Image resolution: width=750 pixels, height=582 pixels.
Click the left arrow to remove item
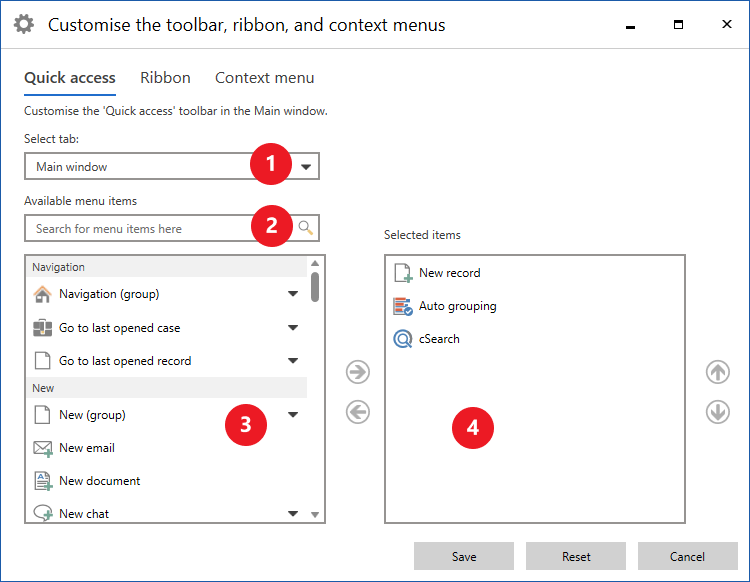click(358, 412)
